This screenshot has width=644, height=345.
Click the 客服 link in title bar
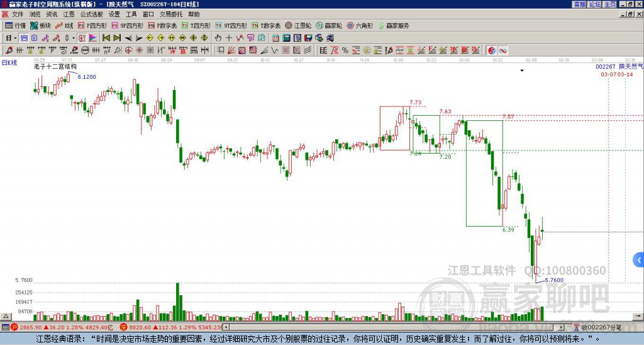(579, 4)
